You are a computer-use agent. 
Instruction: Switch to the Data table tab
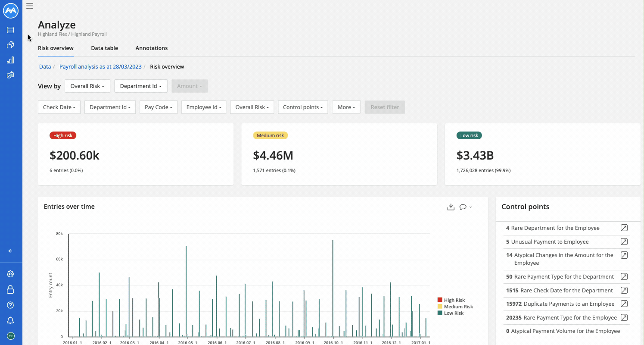pyautogui.click(x=104, y=48)
